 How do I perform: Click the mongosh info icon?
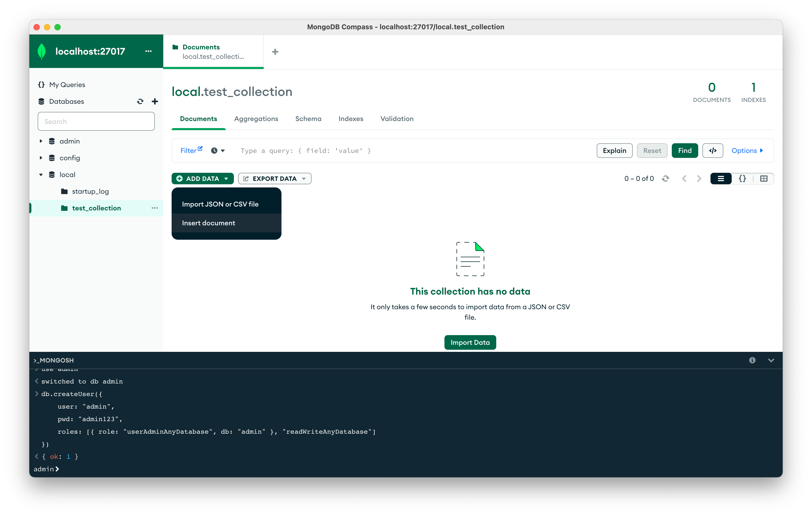(x=752, y=360)
